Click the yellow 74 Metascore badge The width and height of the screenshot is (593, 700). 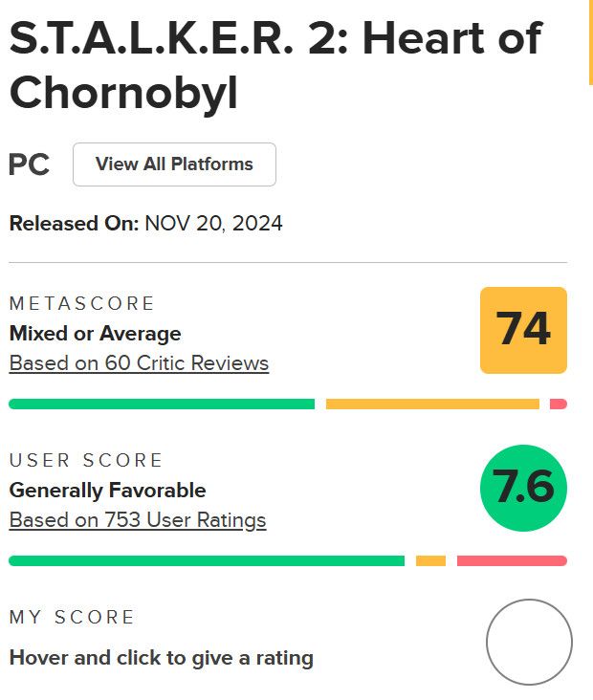[x=523, y=330]
